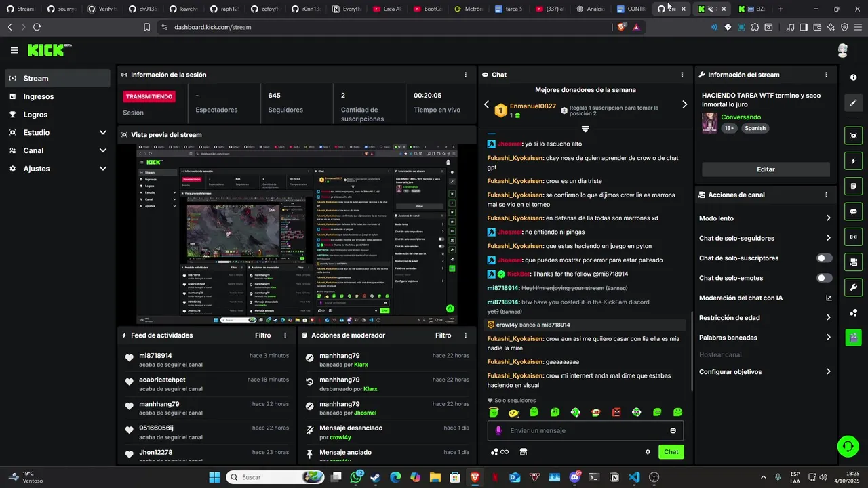
Task: Toggle the lightning activity feed panel icon
Action: [x=853, y=161]
